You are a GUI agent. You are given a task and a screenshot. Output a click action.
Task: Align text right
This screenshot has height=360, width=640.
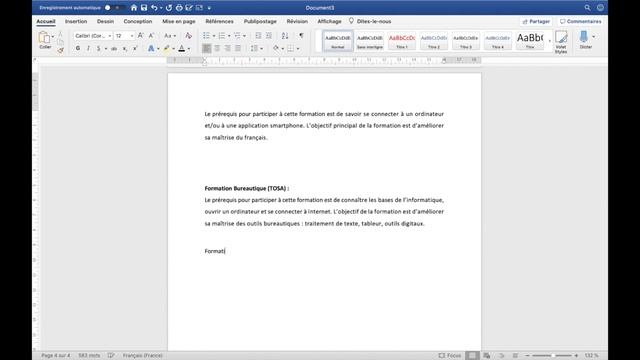(228, 49)
